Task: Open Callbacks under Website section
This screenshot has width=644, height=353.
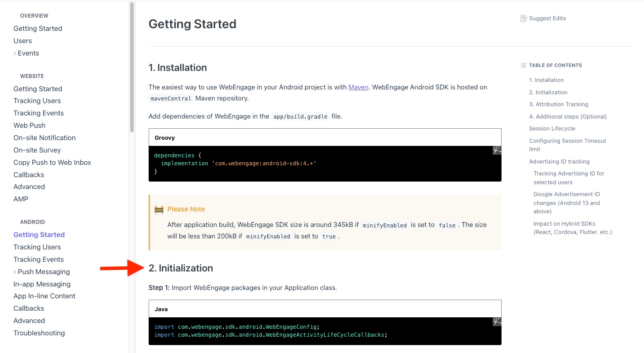Action: point(29,175)
